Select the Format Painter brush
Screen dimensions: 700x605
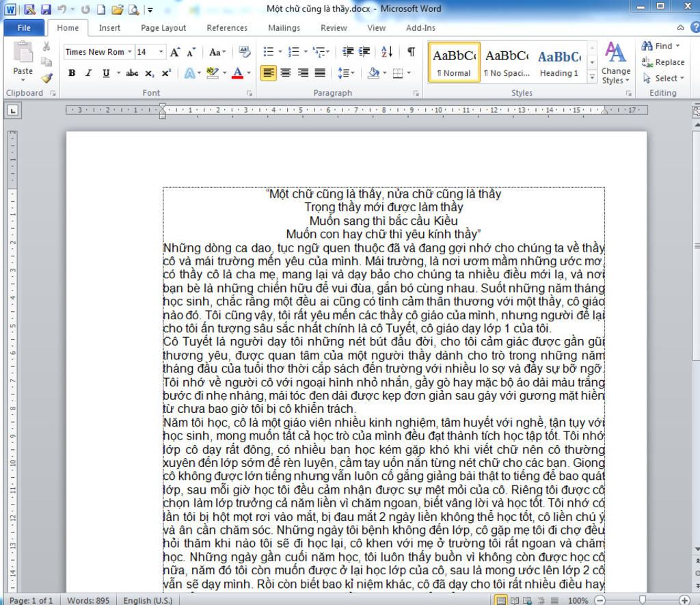[46, 78]
